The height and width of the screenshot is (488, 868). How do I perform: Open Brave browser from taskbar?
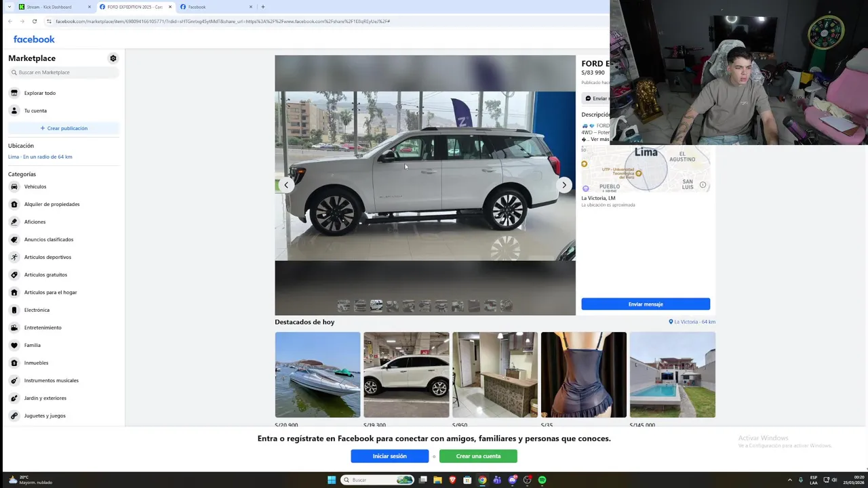(452, 480)
